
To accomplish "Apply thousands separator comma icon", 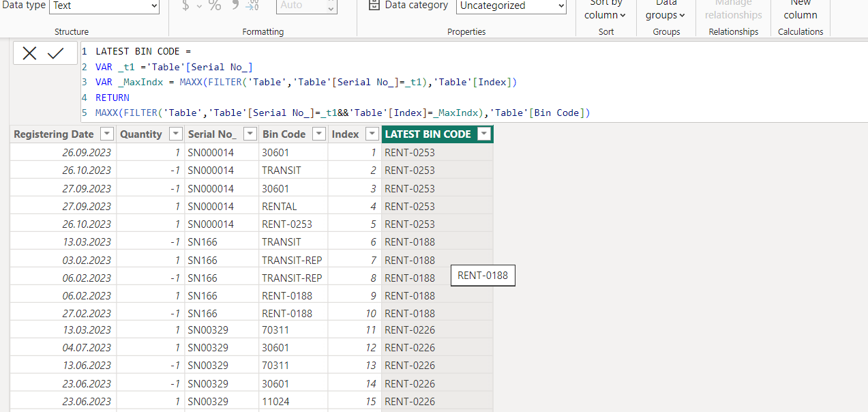I will pos(235,5).
